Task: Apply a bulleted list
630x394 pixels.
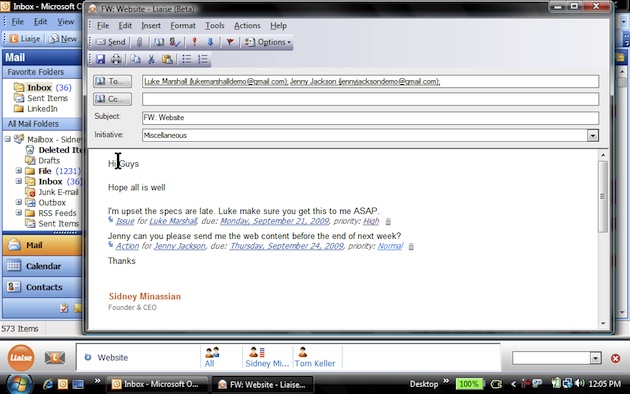Action: [x=187, y=59]
